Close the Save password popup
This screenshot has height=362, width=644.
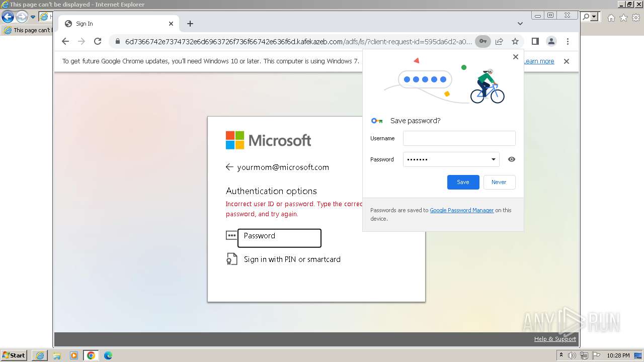coord(515,57)
